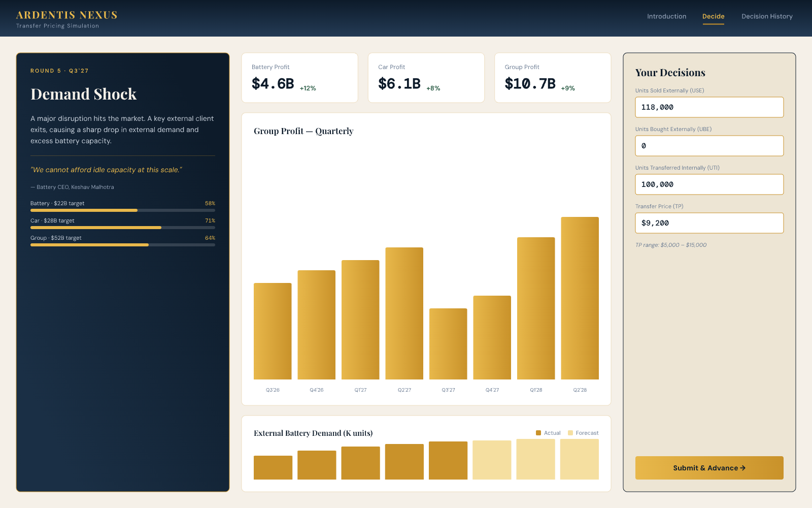This screenshot has height=508, width=812.
Task: Open the Introduction tab
Action: (x=666, y=16)
